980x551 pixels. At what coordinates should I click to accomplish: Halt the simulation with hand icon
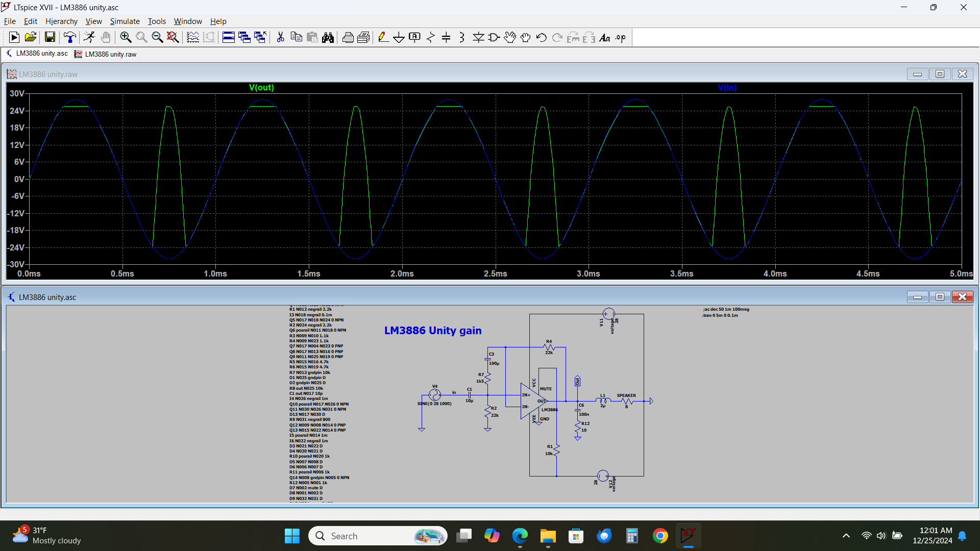pyautogui.click(x=106, y=37)
